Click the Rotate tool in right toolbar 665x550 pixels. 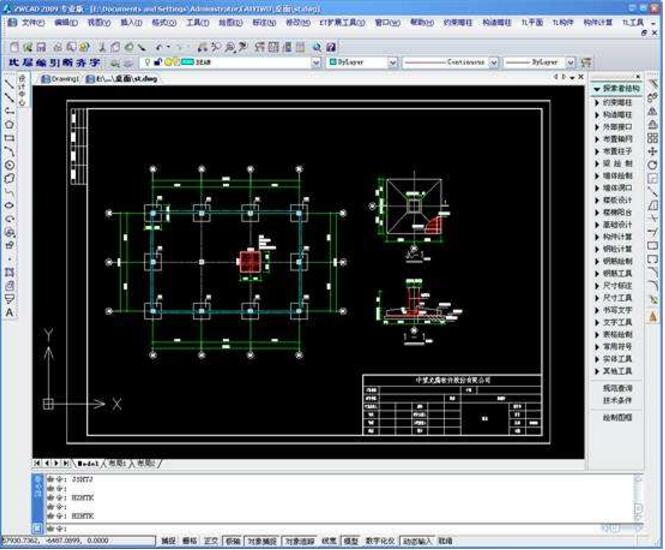click(x=653, y=165)
